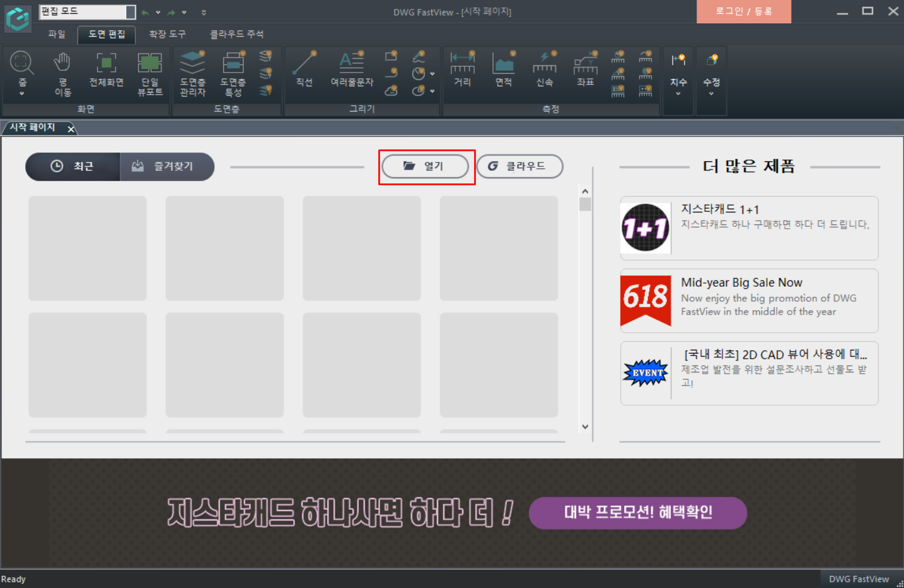Viewport: 904px width, 588px height.
Task: Open the 지스타캐드 1+1 promotion card
Action: click(x=749, y=228)
